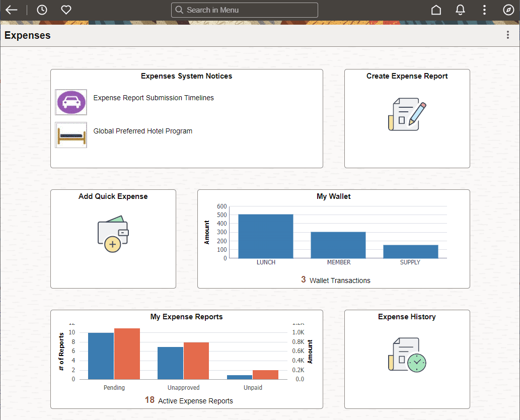View the Global Preferred Hotel Program notice
520x420 pixels.
tap(141, 131)
